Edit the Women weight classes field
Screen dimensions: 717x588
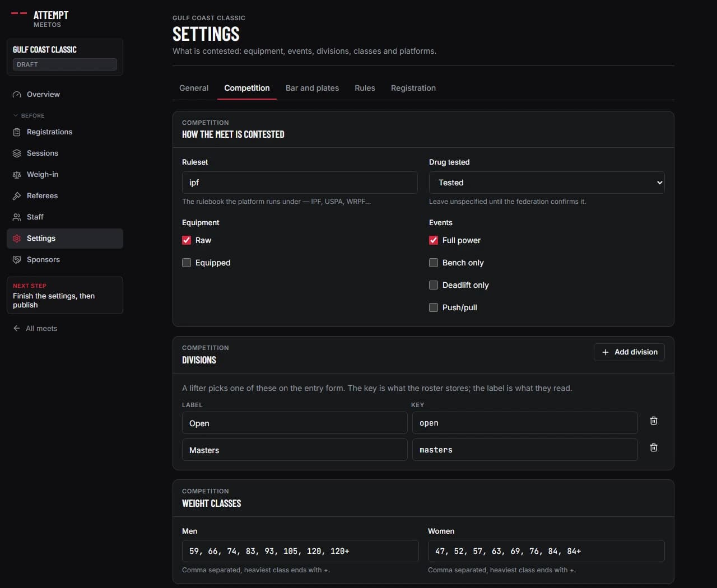coord(546,551)
